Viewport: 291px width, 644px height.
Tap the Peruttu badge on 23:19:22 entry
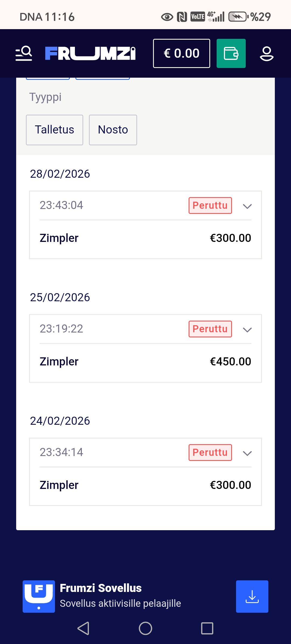[210, 329]
